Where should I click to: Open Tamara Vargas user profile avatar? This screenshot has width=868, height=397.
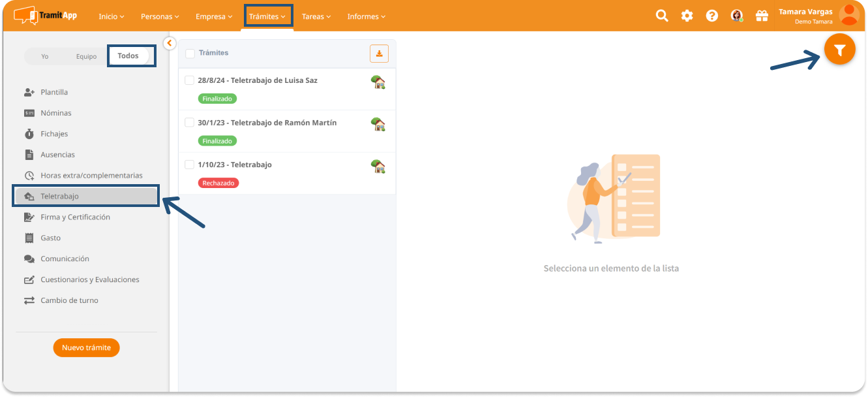pyautogui.click(x=848, y=15)
